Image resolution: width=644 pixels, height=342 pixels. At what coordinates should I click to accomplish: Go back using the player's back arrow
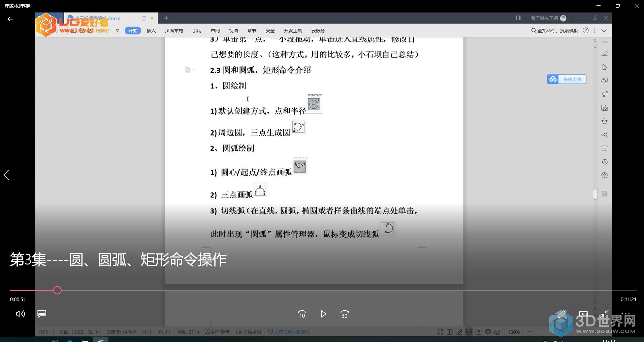(10, 19)
